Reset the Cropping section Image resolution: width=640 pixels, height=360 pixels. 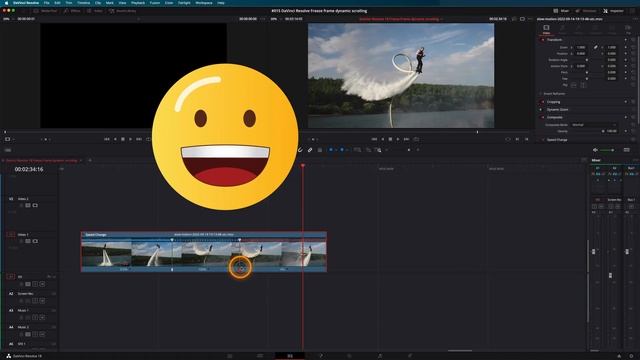click(x=633, y=102)
